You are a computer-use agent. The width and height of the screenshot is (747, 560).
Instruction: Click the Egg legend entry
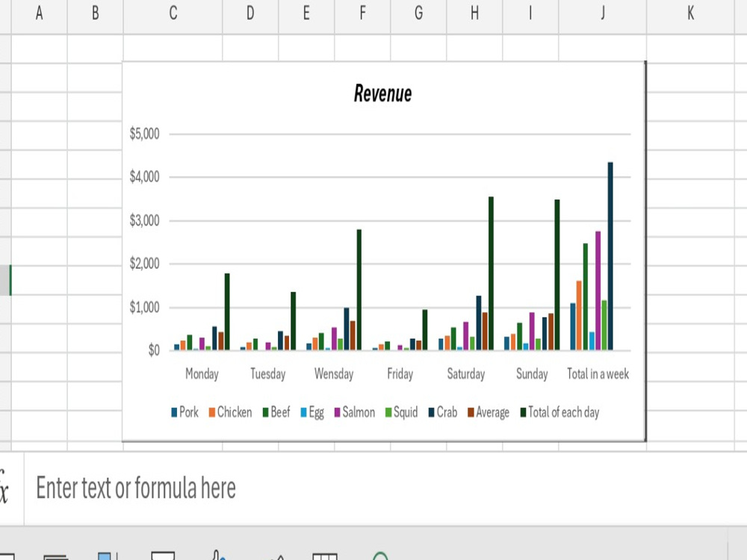(312, 412)
